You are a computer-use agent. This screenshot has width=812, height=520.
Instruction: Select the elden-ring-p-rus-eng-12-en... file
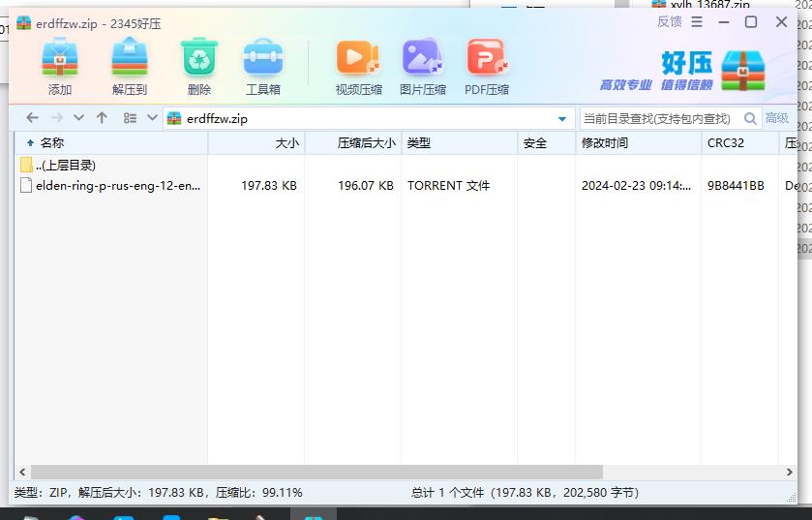(110, 185)
